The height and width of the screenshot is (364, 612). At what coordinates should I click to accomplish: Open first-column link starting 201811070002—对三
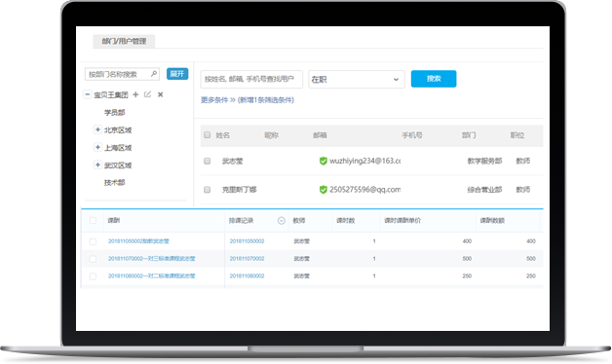point(151,258)
